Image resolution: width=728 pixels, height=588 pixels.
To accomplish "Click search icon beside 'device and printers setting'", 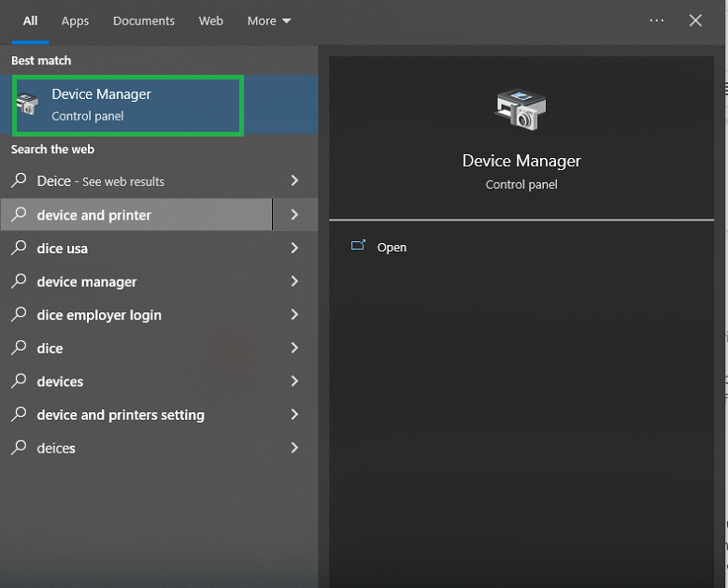I will coord(19,414).
